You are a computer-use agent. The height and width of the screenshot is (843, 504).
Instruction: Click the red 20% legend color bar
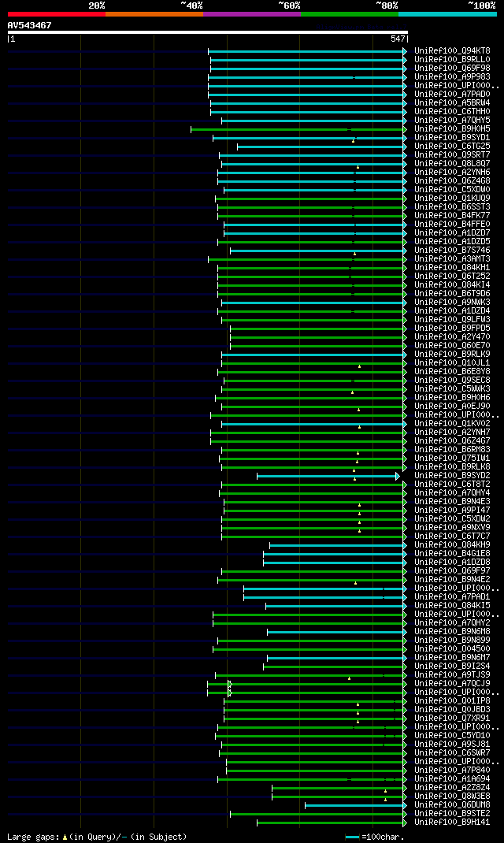pos(57,14)
